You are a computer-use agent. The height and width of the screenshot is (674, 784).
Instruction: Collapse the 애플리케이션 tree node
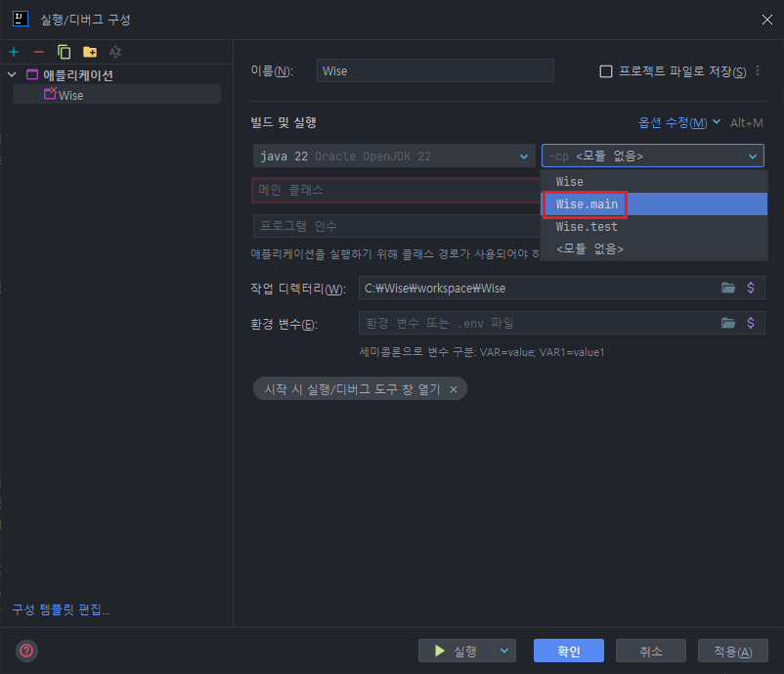pyautogui.click(x=10, y=73)
